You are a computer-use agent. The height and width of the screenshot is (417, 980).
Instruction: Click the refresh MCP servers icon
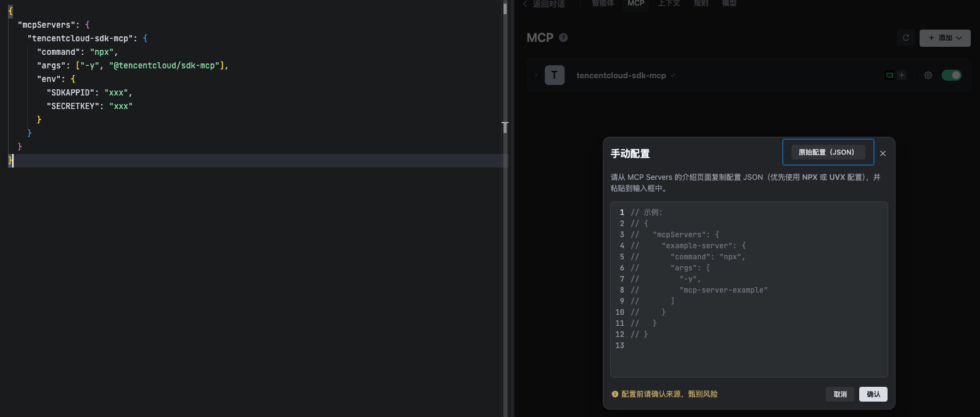(906, 38)
